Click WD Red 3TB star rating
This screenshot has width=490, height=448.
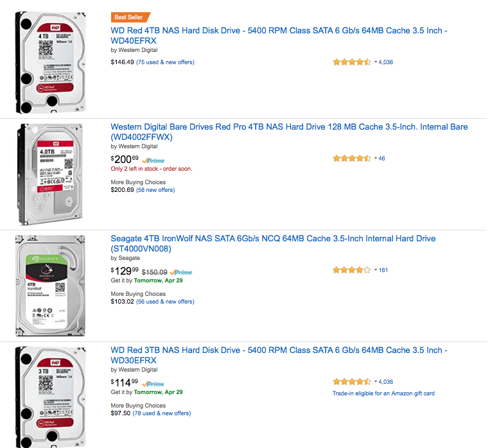coord(352,381)
